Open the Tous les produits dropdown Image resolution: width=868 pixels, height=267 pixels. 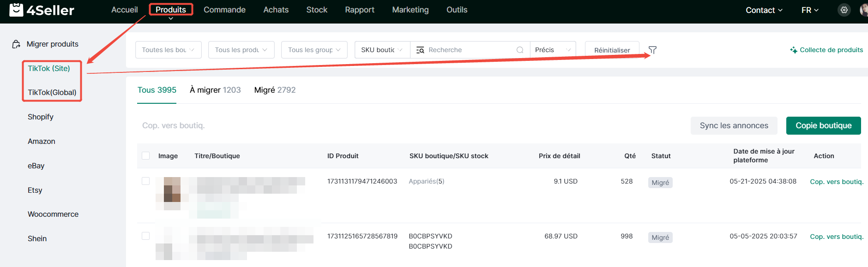[x=241, y=50]
